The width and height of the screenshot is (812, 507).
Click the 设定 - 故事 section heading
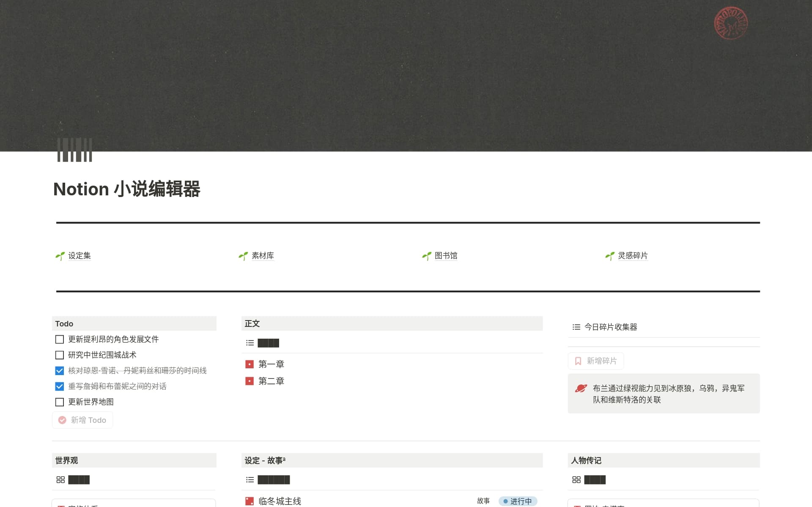[x=265, y=460]
